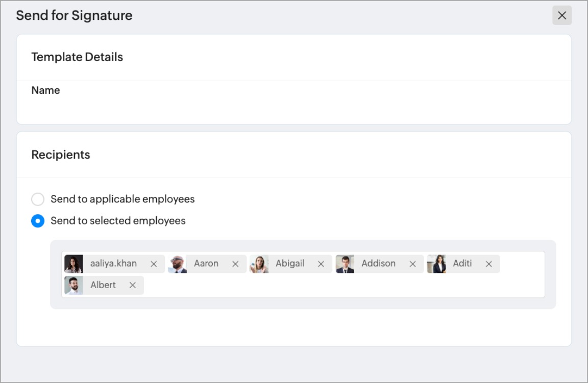Click Aditi's profile photo
The image size is (588, 383).
[x=436, y=264]
